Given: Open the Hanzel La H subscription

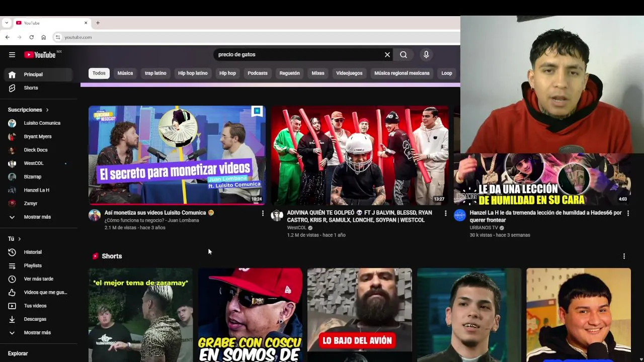Looking at the screenshot, I should pyautogui.click(x=38, y=190).
